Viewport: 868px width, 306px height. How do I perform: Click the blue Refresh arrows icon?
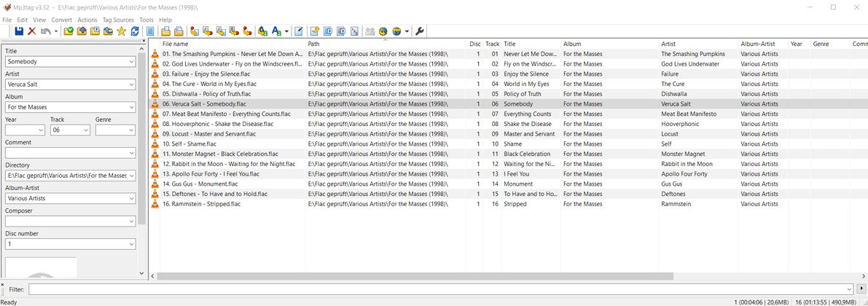click(135, 31)
